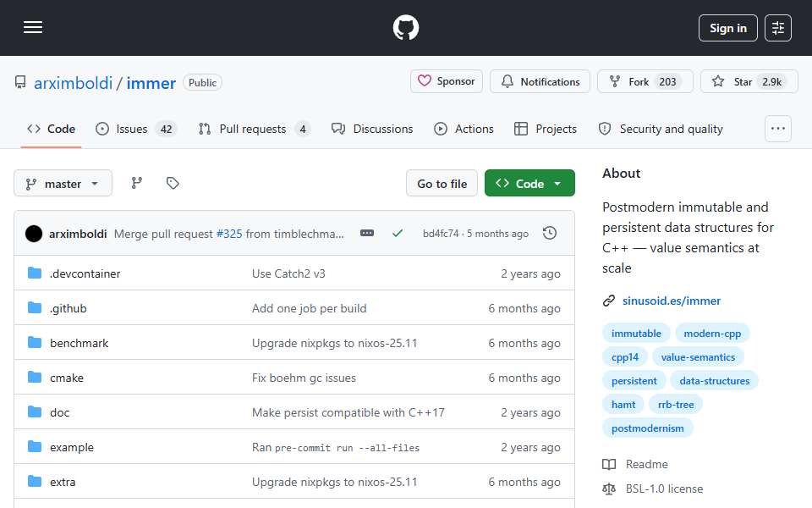The width and height of the screenshot is (812, 508).
Task: Open the Pull requests tab
Action: click(254, 129)
